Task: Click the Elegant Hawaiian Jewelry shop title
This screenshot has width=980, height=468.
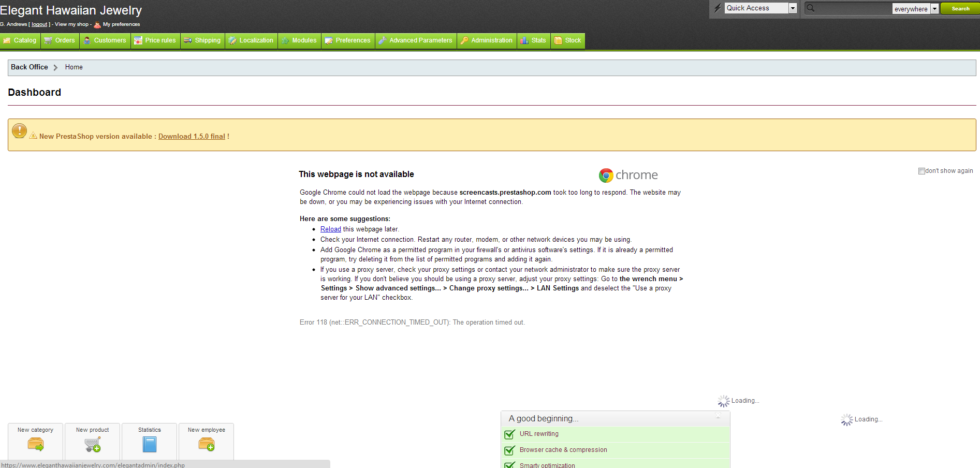Action: point(71,10)
